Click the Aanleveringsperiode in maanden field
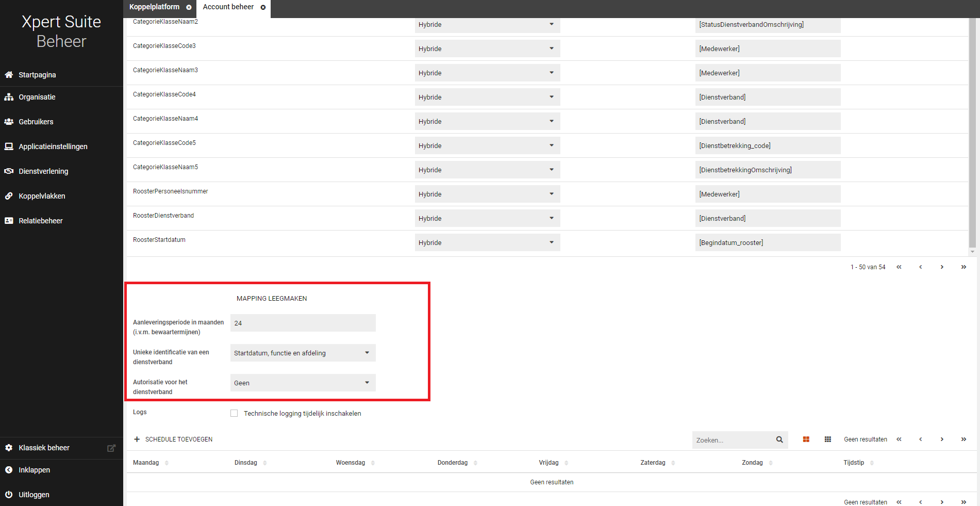This screenshot has width=980, height=506. 303,323
